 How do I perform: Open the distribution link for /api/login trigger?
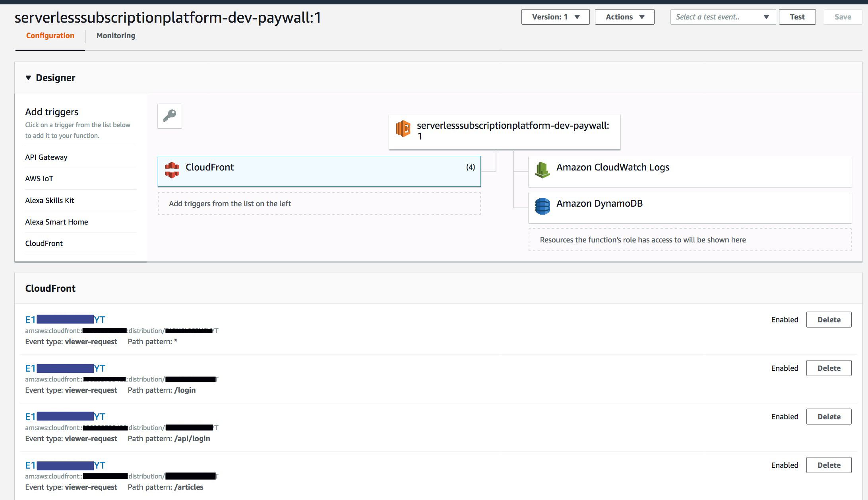(x=65, y=417)
